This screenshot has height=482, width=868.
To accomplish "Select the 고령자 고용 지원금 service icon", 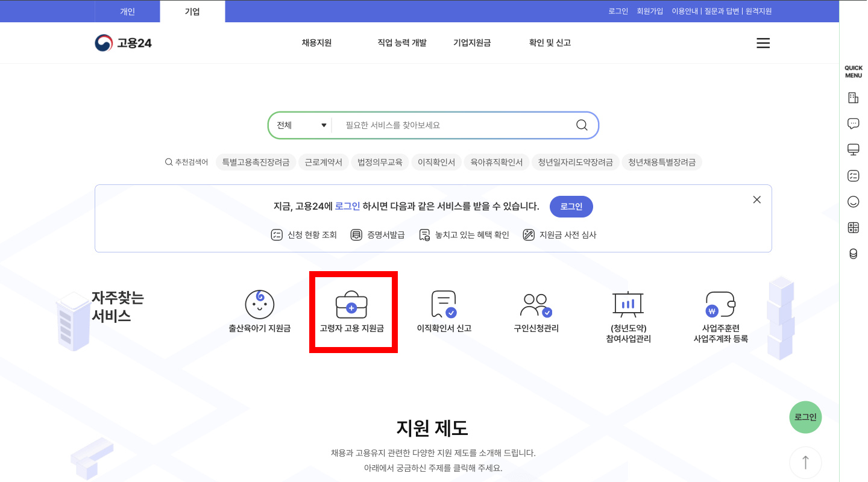I will tap(353, 312).
